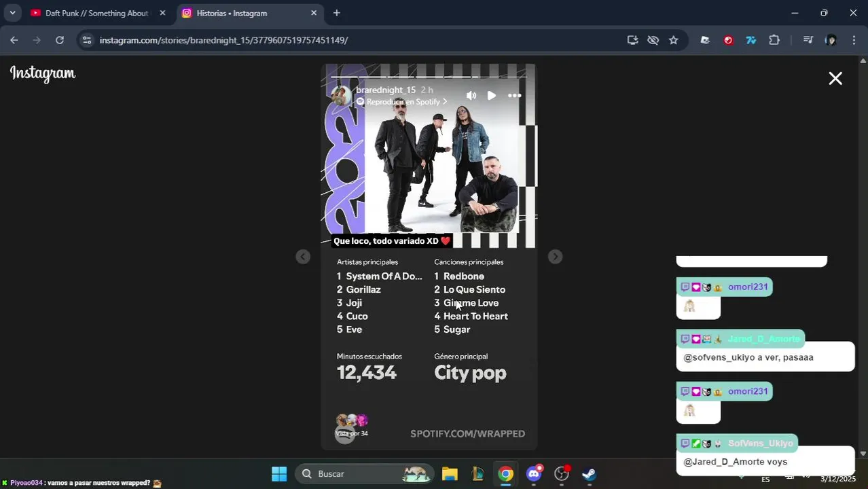Click the City pop genre text

pyautogui.click(x=470, y=373)
